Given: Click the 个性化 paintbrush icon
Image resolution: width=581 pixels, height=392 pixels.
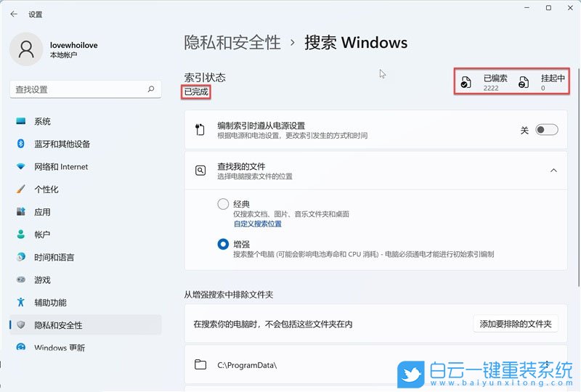Looking at the screenshot, I should point(21,189).
